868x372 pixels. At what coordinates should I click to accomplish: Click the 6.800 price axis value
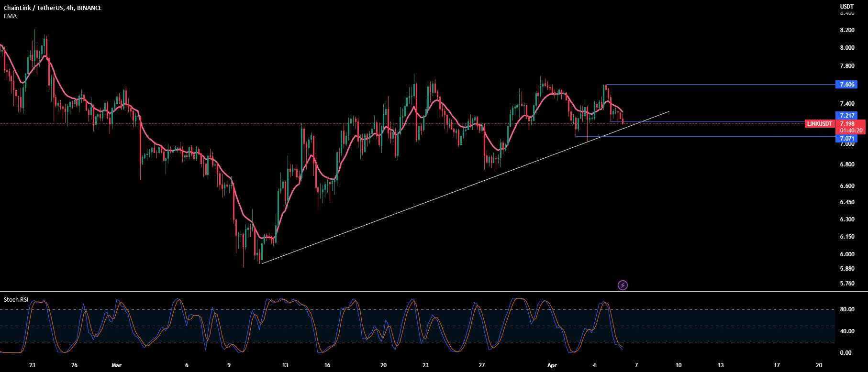(847, 164)
